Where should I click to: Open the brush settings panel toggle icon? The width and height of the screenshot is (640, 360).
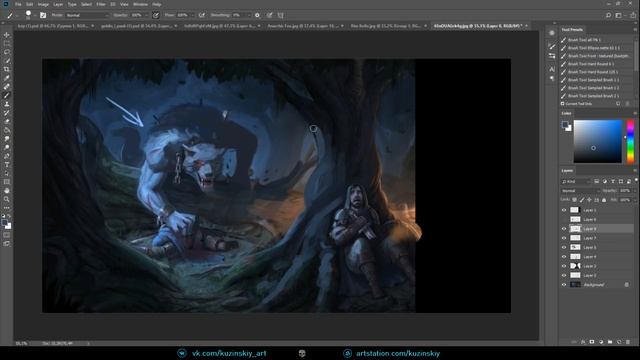tap(43, 15)
